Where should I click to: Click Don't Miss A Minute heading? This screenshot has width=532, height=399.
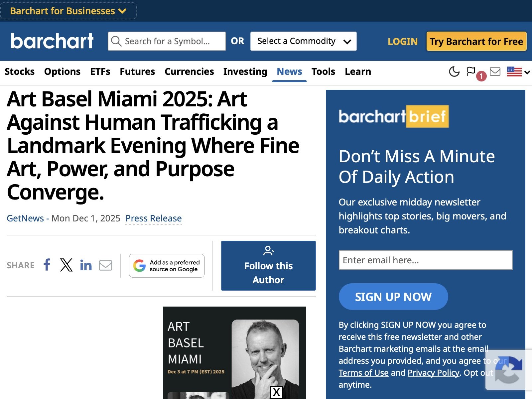(417, 167)
